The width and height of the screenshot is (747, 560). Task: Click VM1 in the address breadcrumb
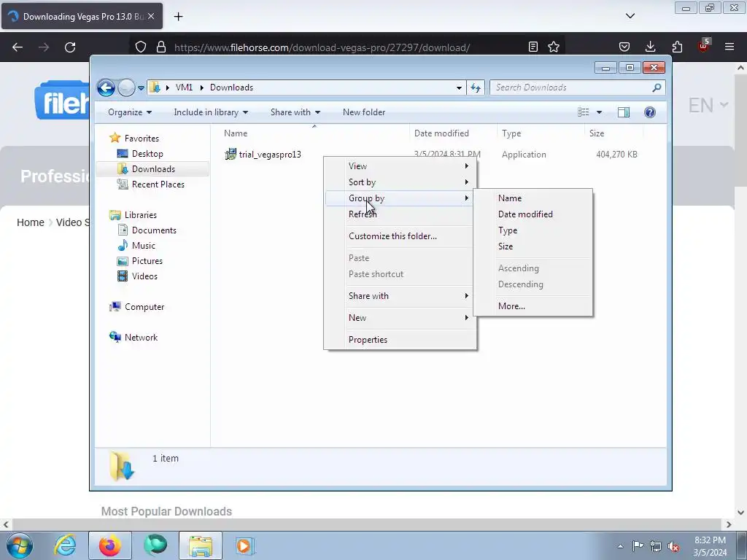point(184,87)
